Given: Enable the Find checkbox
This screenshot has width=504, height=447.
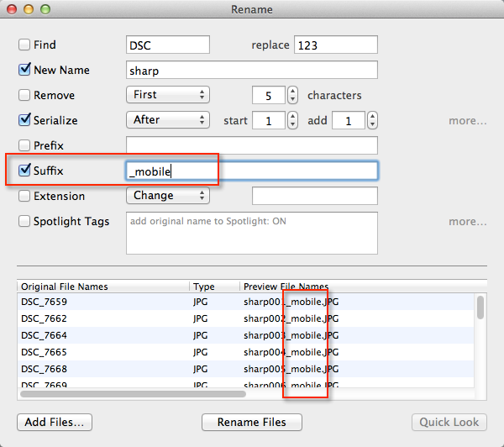Looking at the screenshot, I should coord(24,45).
